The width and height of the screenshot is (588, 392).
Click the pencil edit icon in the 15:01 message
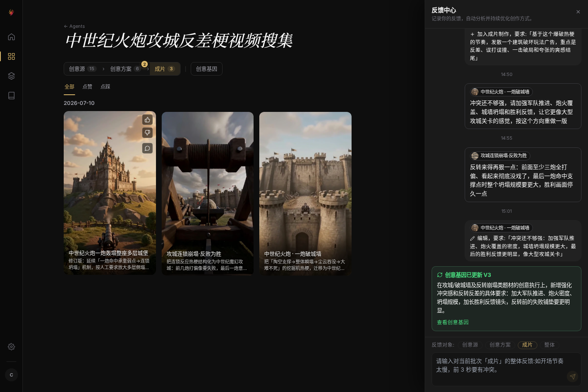click(472, 238)
